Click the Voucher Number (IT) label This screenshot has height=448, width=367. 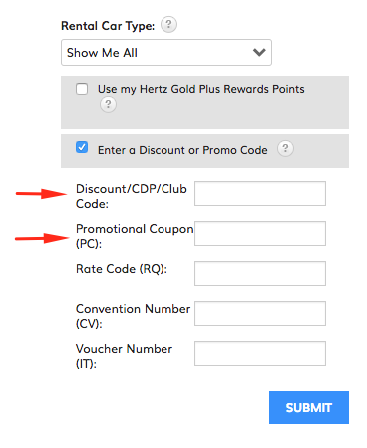pos(124,356)
